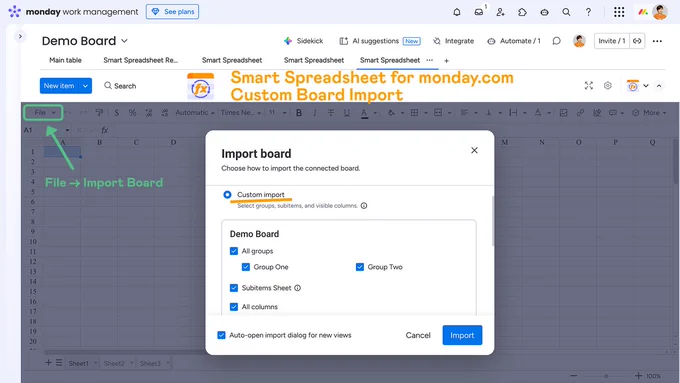680x383 pixels.
Task: Click the invite members icon in top bar
Action: tap(500, 12)
